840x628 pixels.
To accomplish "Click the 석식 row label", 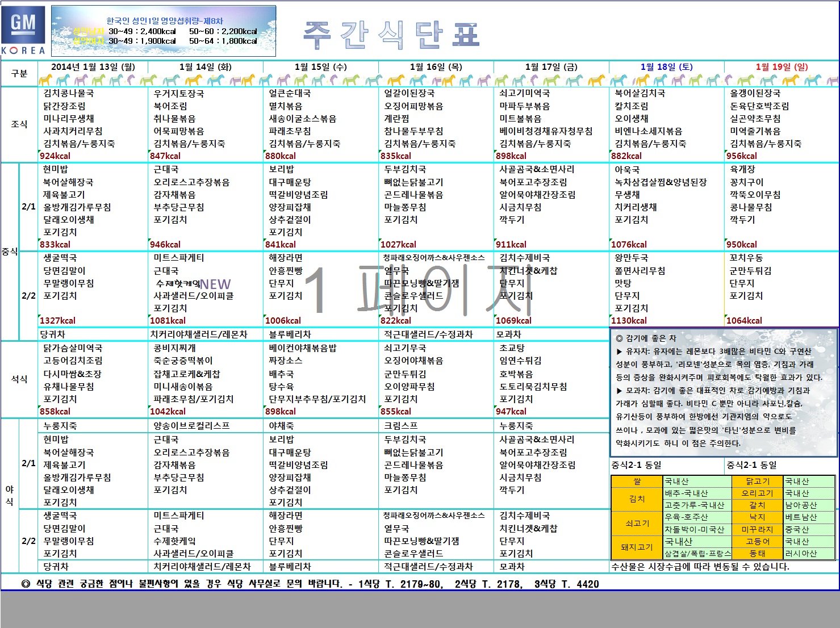I will pos(19,379).
